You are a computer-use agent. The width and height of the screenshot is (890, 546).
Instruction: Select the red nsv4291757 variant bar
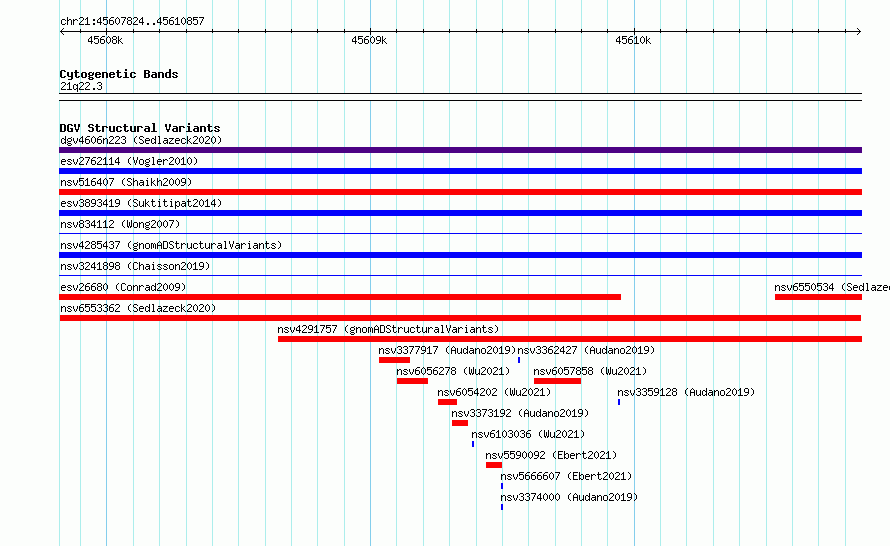pos(570,339)
